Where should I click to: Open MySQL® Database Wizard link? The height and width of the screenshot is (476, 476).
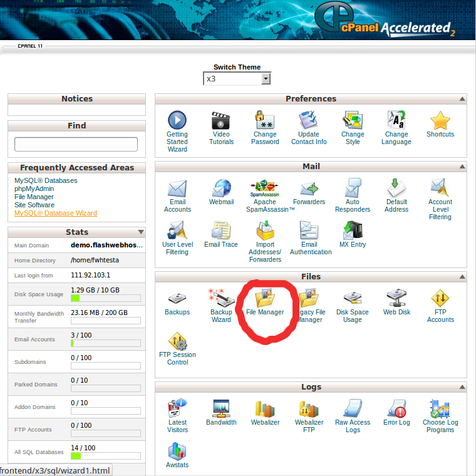coord(56,213)
